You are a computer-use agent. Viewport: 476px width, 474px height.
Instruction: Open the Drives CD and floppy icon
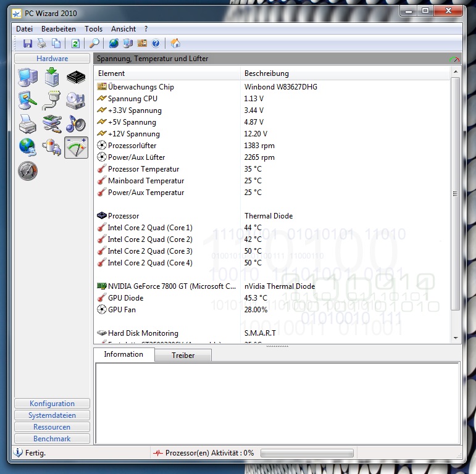[x=75, y=100]
